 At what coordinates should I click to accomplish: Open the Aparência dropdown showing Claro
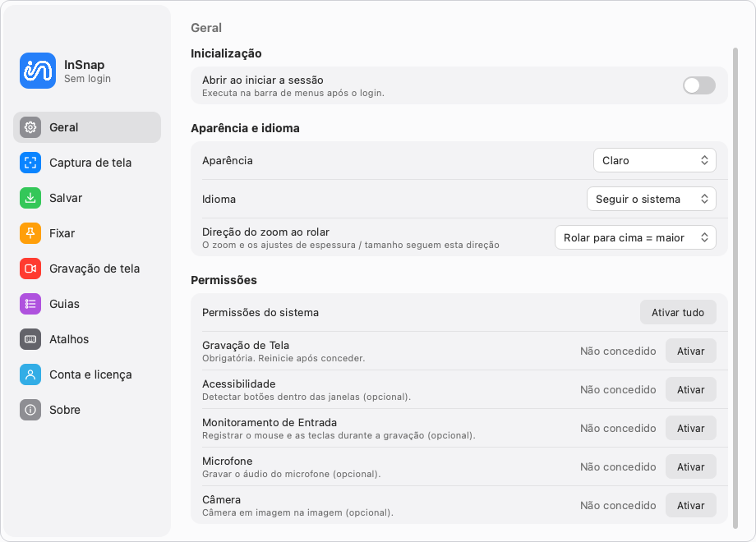(x=655, y=160)
